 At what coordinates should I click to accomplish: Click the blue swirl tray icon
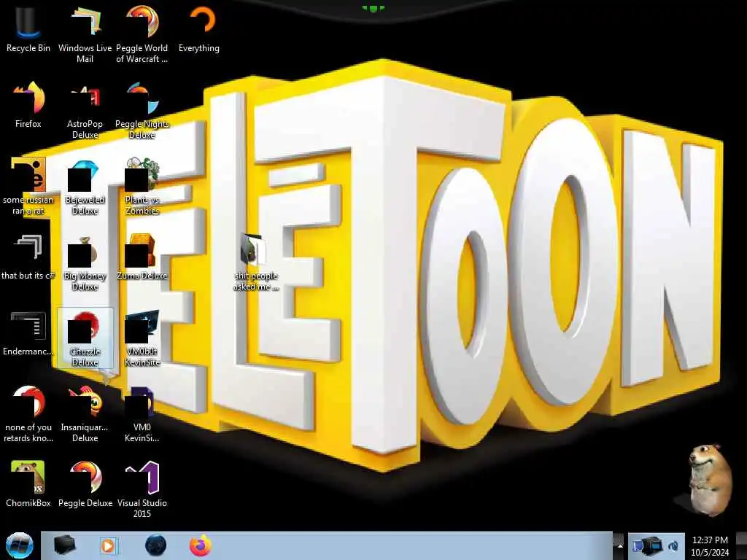pyautogui.click(x=674, y=546)
